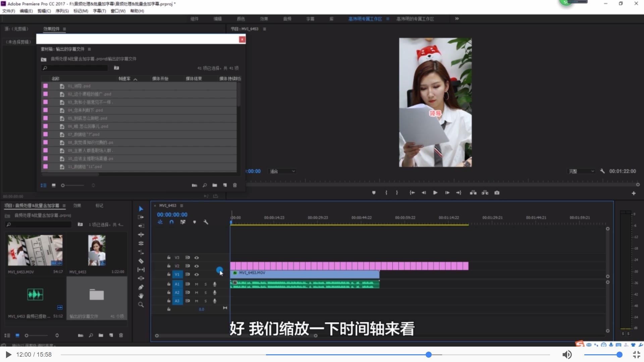
Task: Select the Track Select Forward tool
Action: point(141,217)
